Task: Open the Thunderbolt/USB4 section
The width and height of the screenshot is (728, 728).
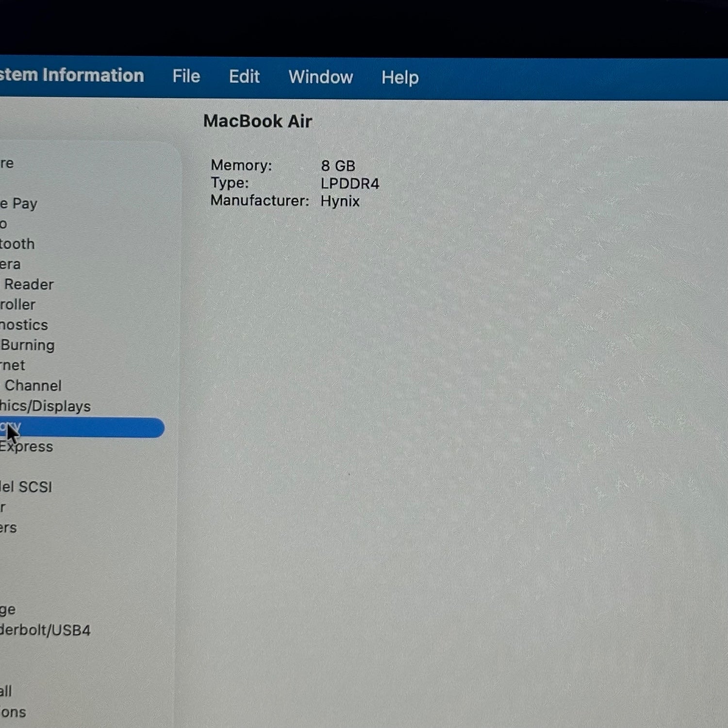Action: (x=45, y=630)
